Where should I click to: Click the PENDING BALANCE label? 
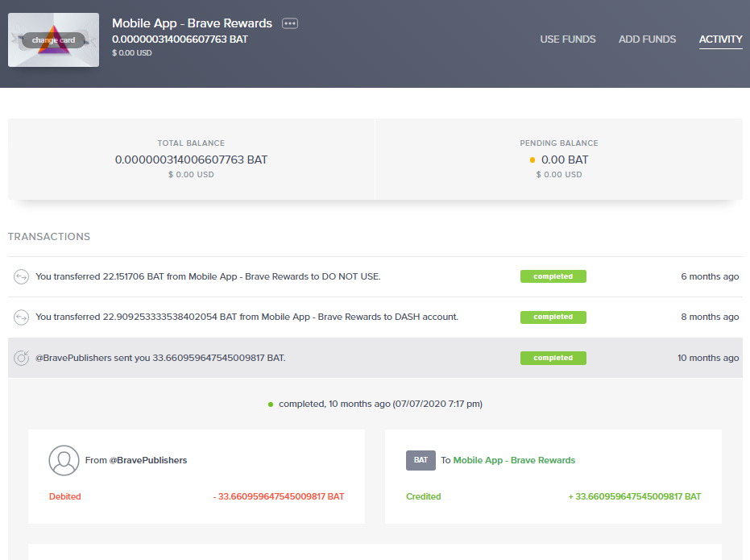[x=559, y=143]
